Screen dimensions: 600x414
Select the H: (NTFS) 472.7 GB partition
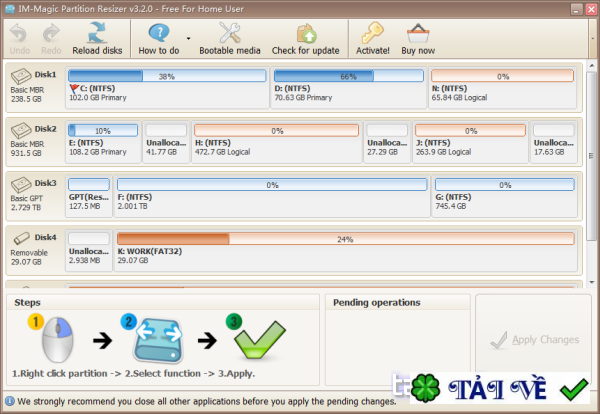(276, 142)
